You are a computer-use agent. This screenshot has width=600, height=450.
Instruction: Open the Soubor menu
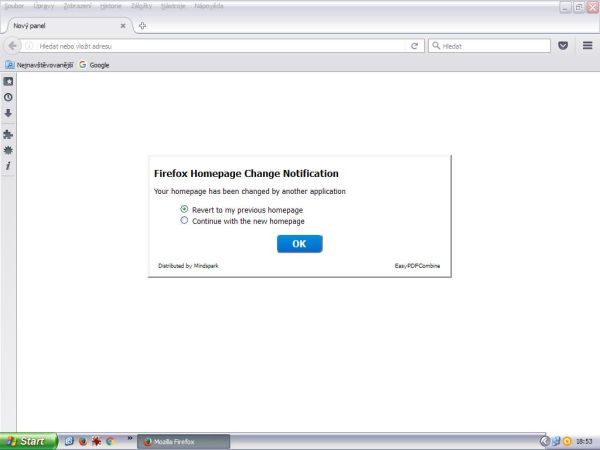14,6
